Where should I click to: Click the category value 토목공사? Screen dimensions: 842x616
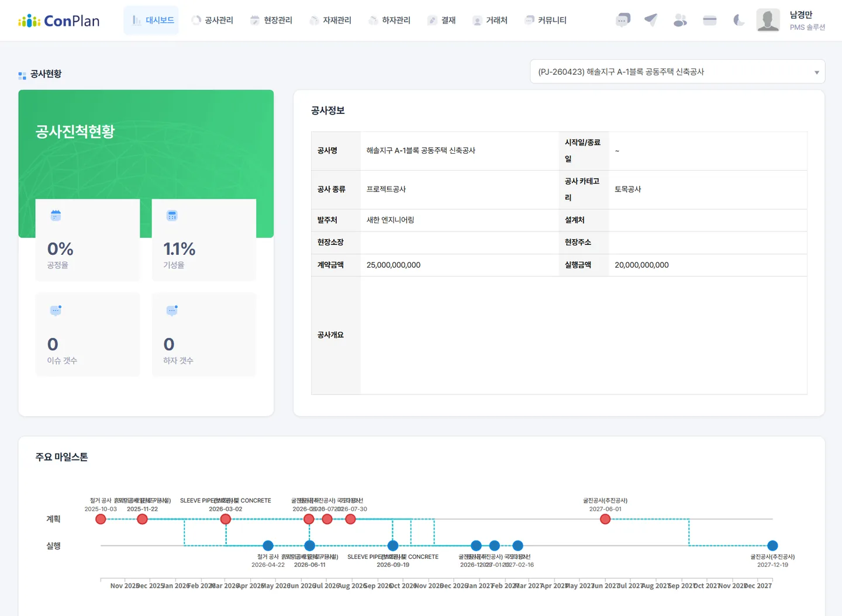[x=628, y=189]
